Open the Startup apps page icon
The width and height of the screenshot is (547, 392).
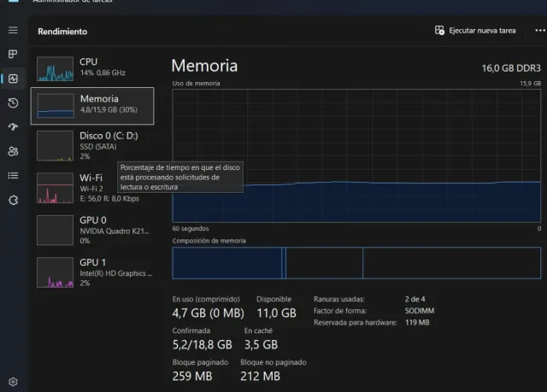[13, 127]
